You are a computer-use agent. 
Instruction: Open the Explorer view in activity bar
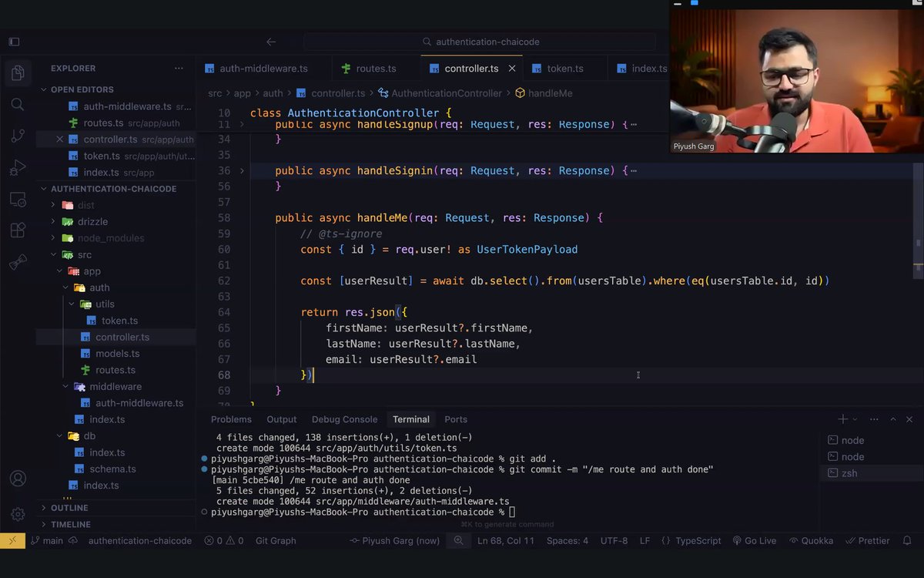tap(18, 72)
